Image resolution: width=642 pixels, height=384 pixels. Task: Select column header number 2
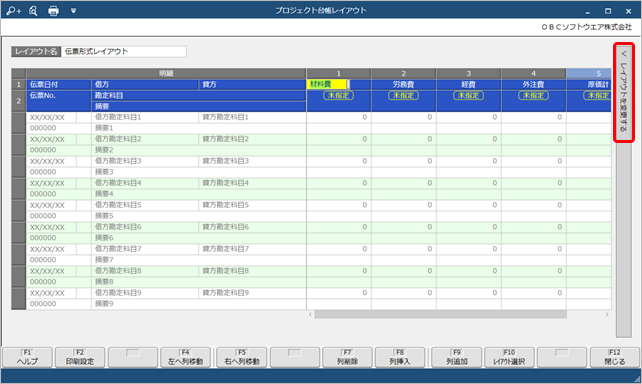click(404, 74)
